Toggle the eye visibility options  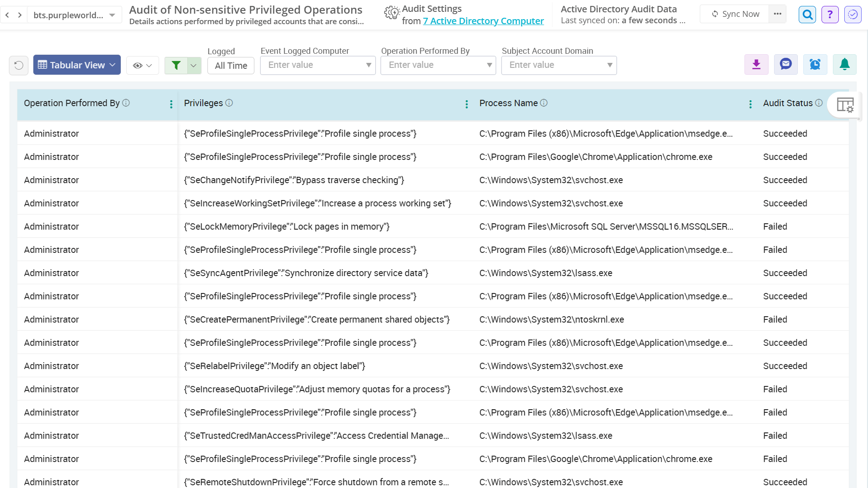click(x=142, y=65)
